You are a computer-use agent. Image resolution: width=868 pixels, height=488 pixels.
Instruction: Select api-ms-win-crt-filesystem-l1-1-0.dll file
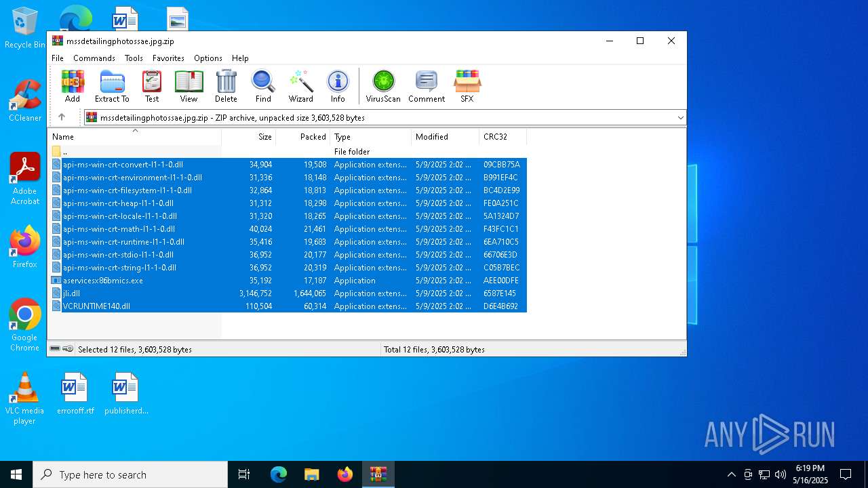point(288,190)
